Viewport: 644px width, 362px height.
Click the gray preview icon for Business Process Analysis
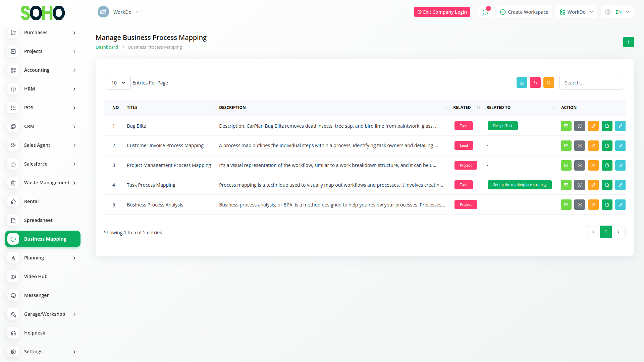click(x=579, y=205)
